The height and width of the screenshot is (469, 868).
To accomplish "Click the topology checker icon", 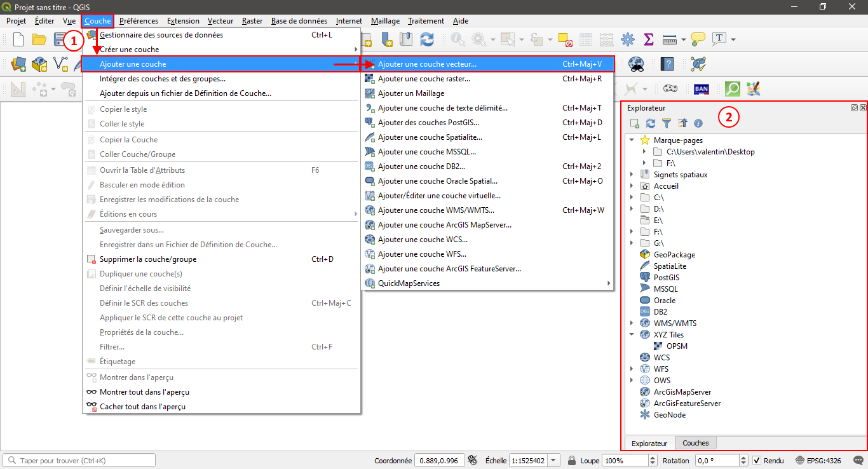I will 698,64.
